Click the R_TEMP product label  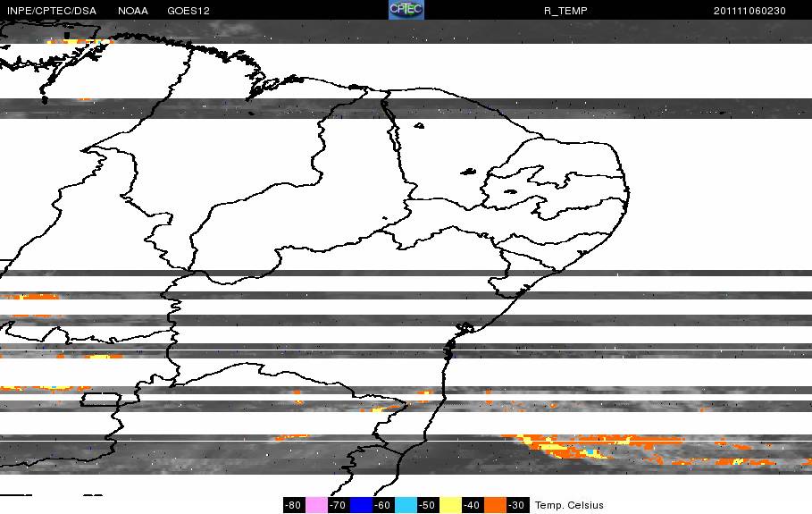click(565, 11)
